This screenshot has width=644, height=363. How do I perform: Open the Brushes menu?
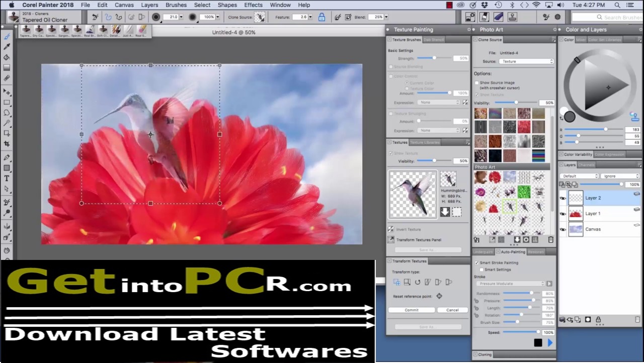(x=176, y=5)
